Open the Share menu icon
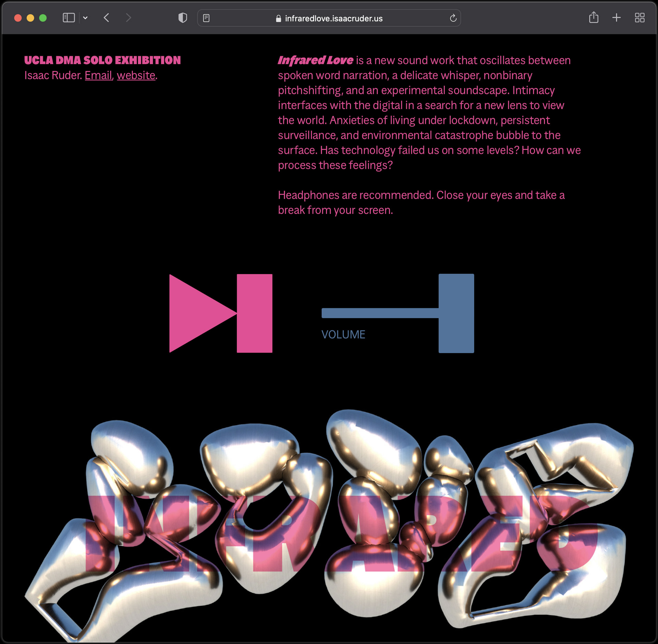Screen dimensions: 658x644 [x=594, y=17]
